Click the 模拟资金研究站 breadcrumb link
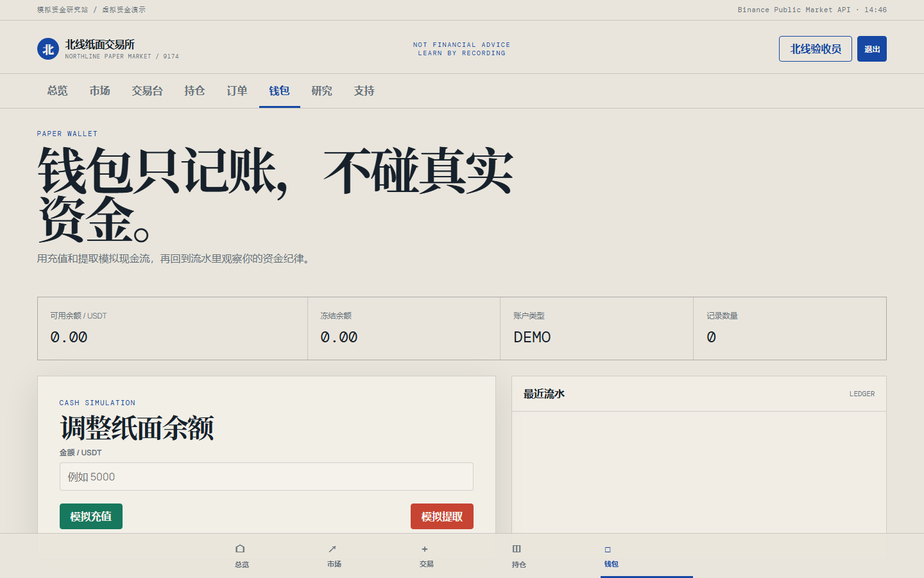Viewport: 924px width, 578px height. pyautogui.click(x=62, y=10)
